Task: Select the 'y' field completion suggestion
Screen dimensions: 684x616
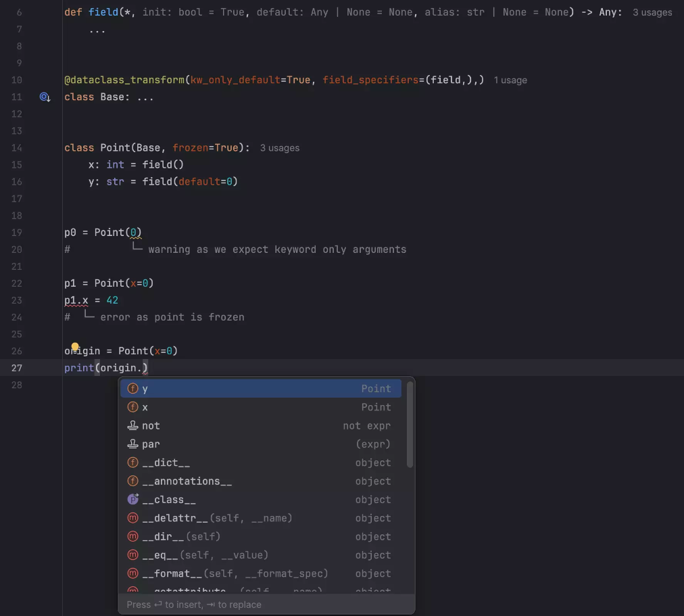Action: point(261,388)
